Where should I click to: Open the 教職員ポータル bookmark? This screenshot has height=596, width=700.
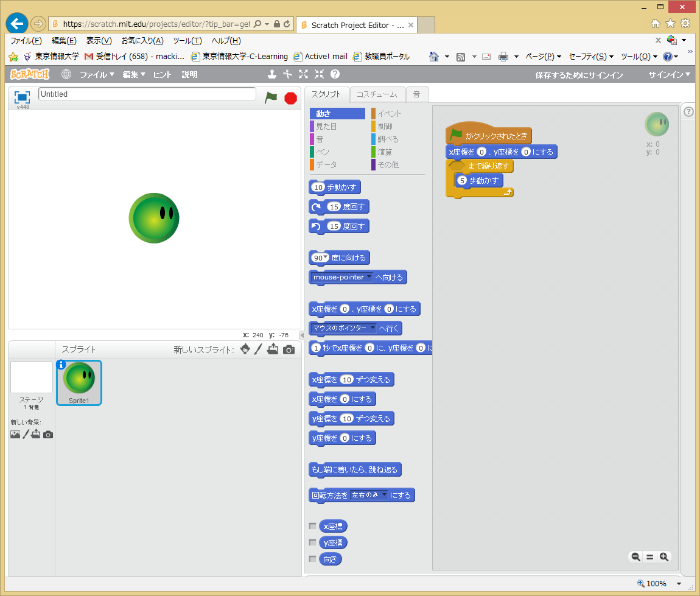(x=381, y=56)
